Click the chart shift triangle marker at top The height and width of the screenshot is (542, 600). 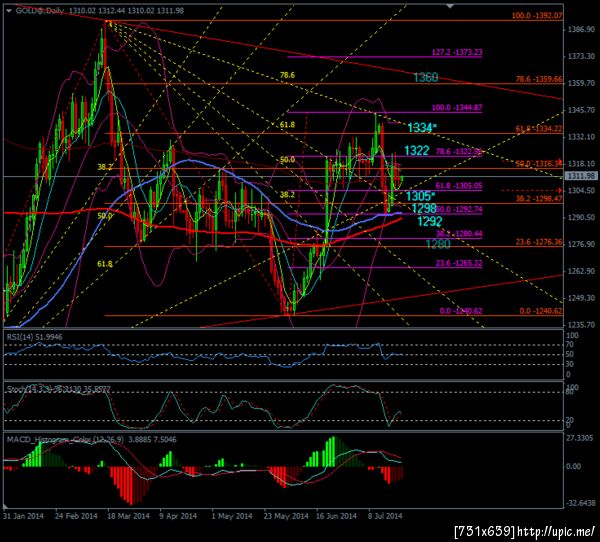[450, 7]
